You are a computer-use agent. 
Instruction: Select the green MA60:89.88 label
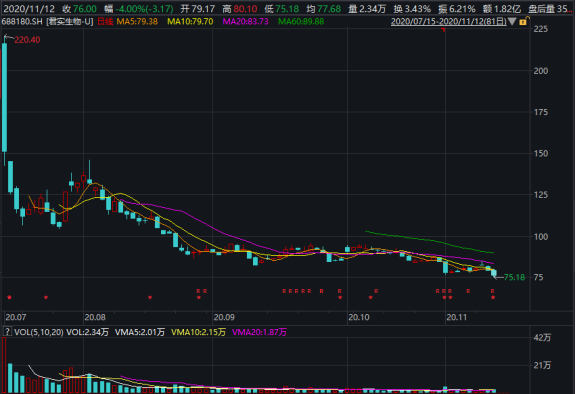[301, 22]
